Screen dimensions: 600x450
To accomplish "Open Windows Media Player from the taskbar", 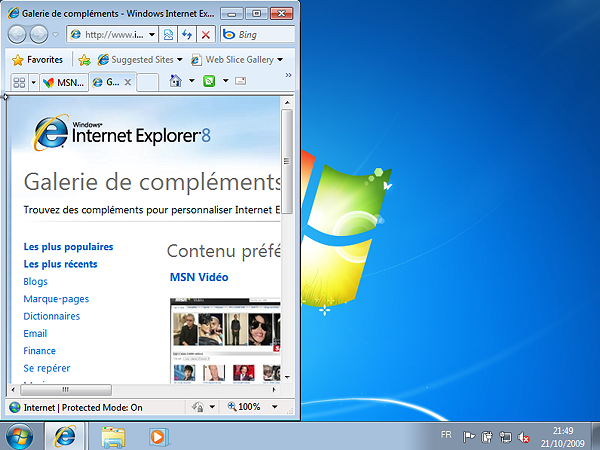I will (x=156, y=436).
